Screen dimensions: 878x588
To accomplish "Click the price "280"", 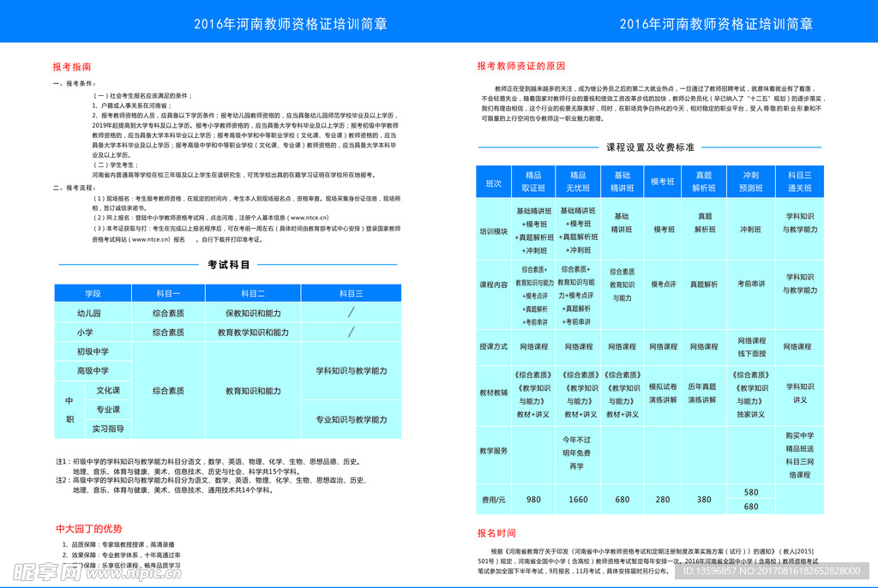I will pyautogui.click(x=663, y=500).
